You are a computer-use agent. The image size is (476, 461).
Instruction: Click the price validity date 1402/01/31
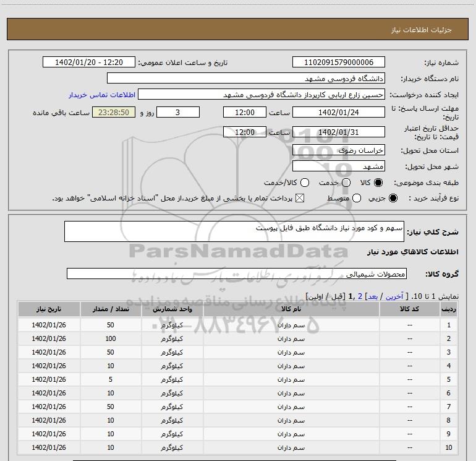point(339,132)
